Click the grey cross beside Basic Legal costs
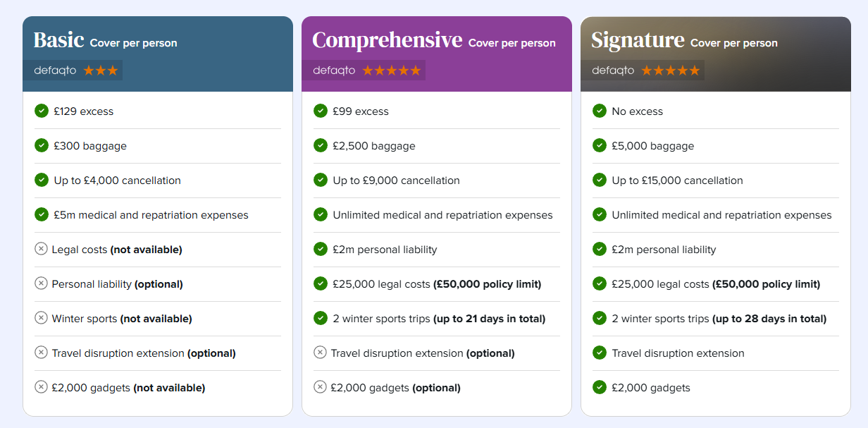 point(41,249)
